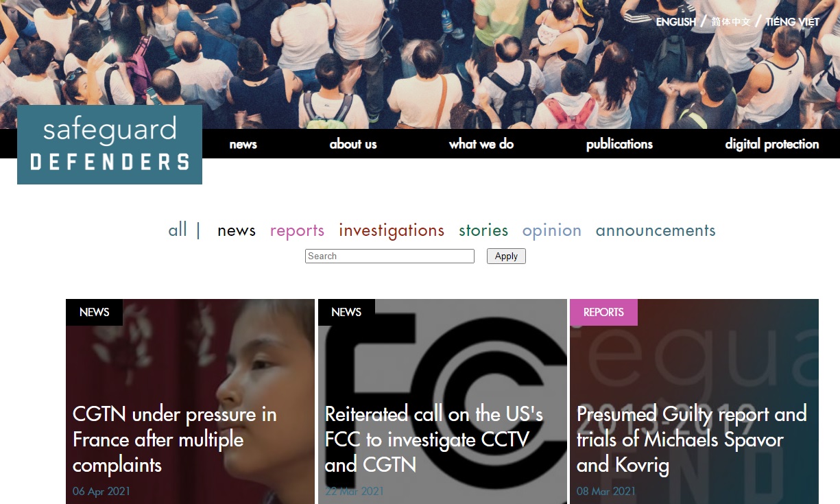840x504 pixels.
Task: Open digital protection section
Action: point(772,144)
